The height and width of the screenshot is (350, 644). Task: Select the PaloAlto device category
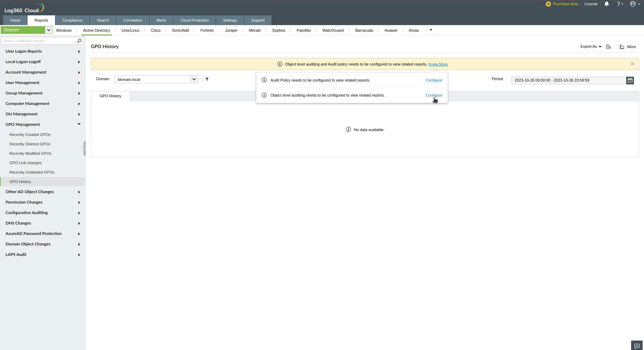click(x=304, y=30)
